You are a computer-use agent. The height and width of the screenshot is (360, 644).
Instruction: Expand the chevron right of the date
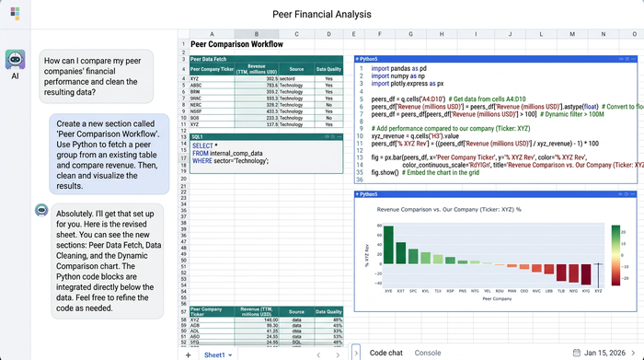coord(633,353)
